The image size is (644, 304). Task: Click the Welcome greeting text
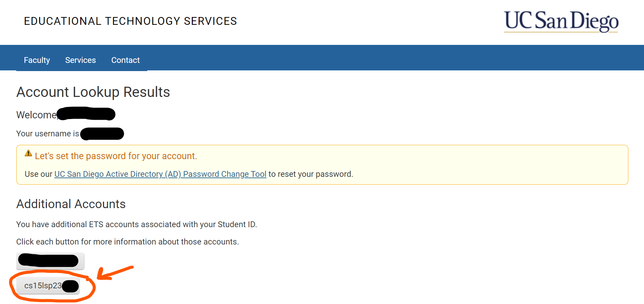36,115
